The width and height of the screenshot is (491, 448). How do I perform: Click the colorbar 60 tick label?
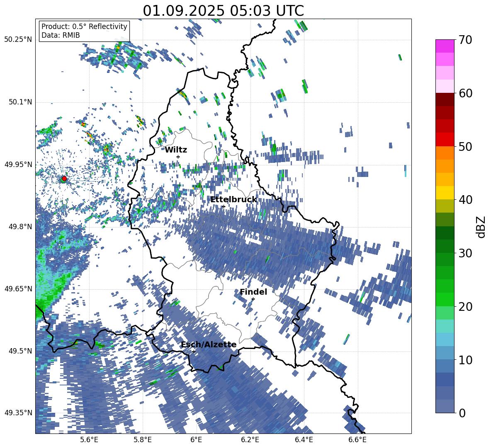click(x=465, y=93)
